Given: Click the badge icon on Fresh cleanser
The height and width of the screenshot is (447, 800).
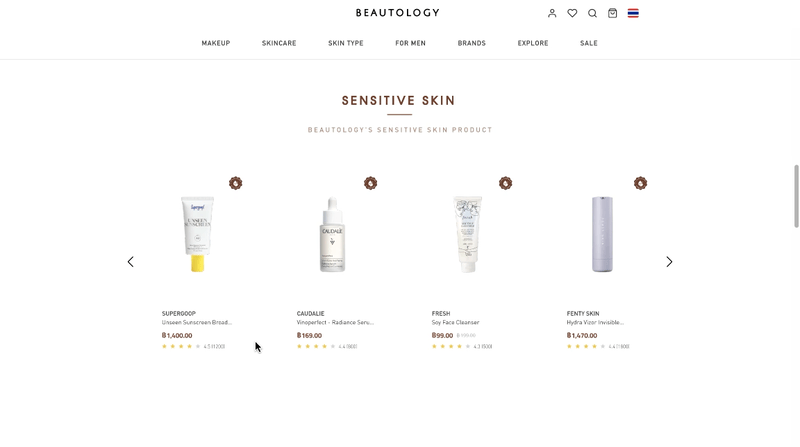Looking at the screenshot, I should coord(506,183).
